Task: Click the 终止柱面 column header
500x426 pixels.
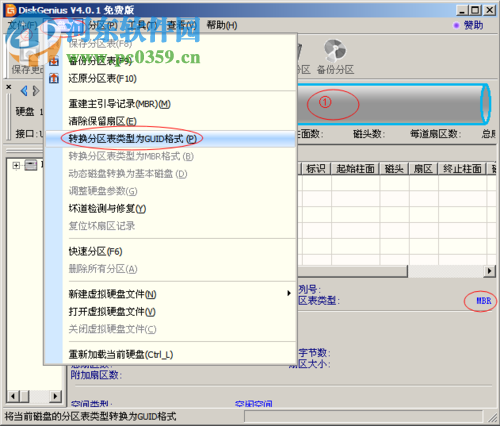Action: point(462,169)
